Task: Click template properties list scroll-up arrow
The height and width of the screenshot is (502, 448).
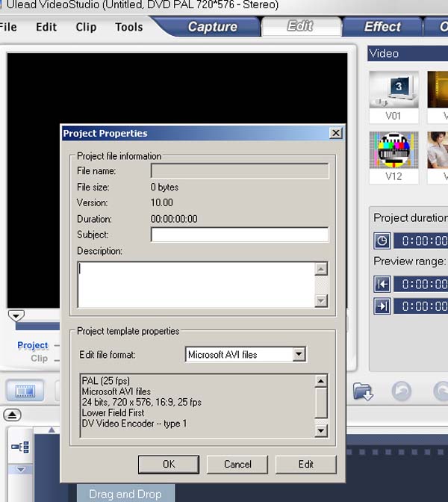Action: [x=321, y=381]
